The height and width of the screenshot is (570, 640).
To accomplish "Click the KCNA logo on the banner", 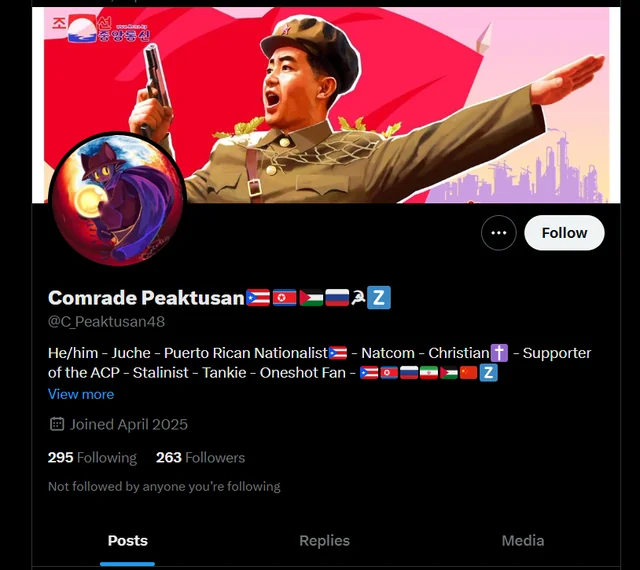I will pyautogui.click(x=100, y=29).
